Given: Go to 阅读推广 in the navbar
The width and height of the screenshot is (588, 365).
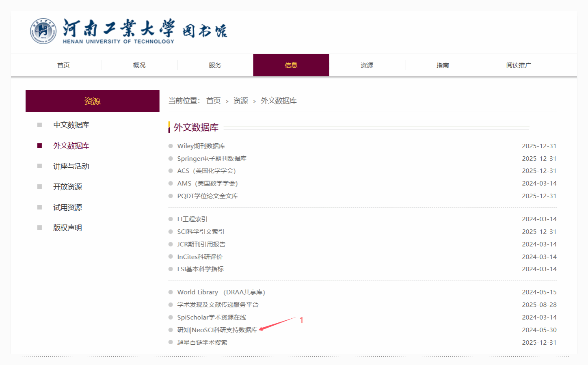Looking at the screenshot, I should click(x=519, y=65).
